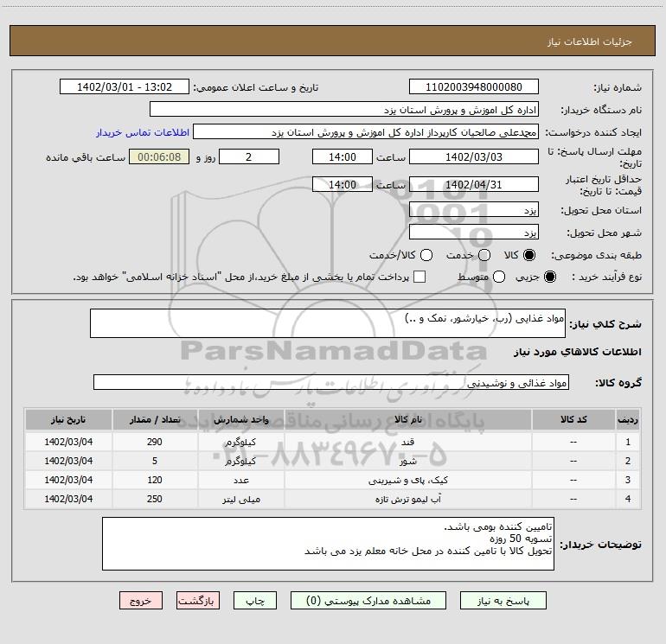Click quantity 290 in the قند row

click(x=155, y=442)
